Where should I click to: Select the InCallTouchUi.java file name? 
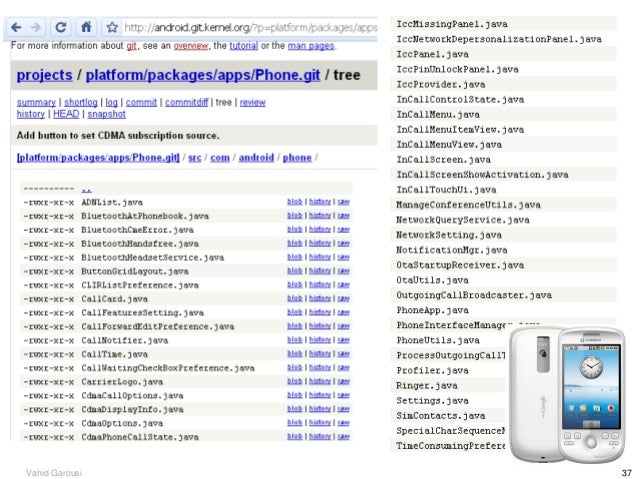pos(446,190)
